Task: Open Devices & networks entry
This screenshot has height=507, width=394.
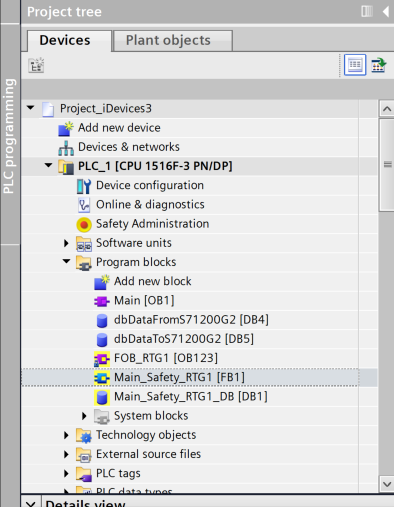Action: click(x=129, y=147)
